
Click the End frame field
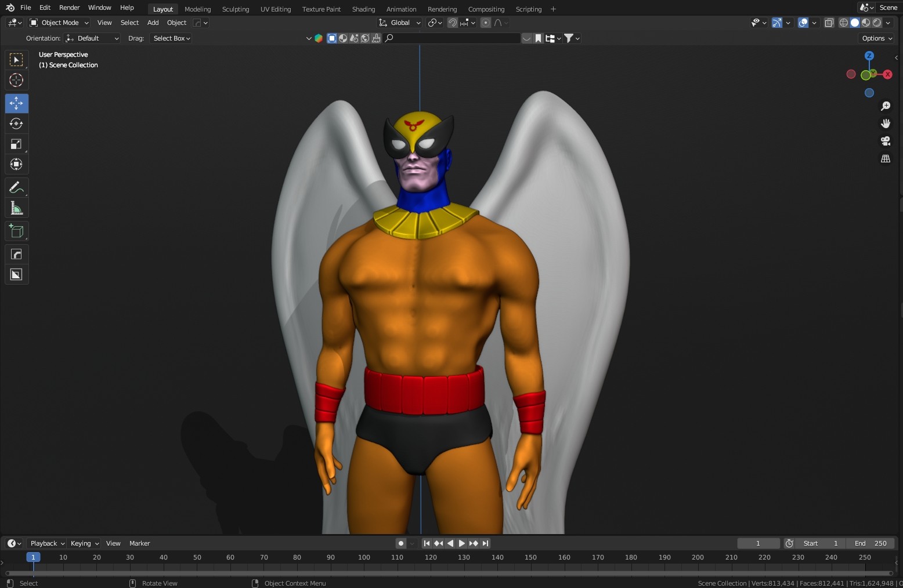pos(870,543)
